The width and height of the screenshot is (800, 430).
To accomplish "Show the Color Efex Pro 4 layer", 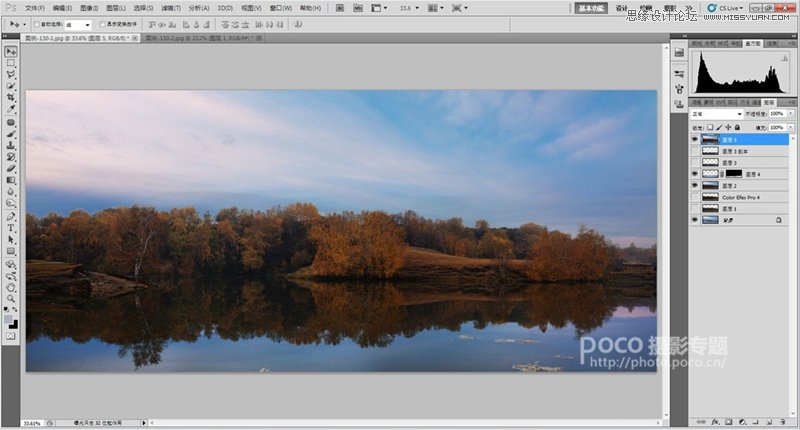I will point(694,197).
